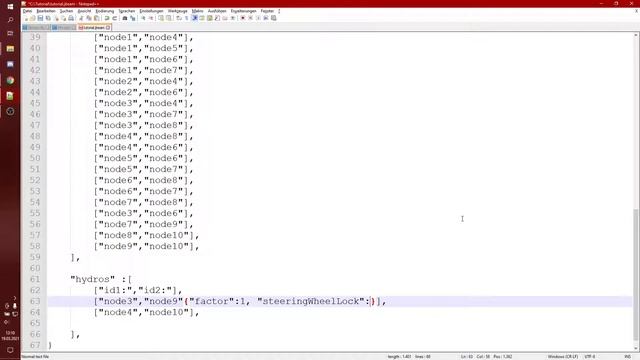
Task: Open Windows taskbar search
Action: pos(10,20)
